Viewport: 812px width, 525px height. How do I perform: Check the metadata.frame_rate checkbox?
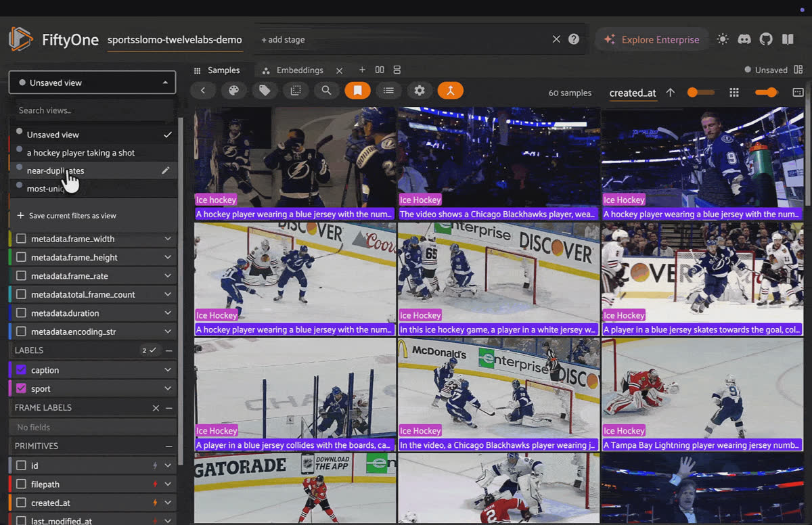(21, 276)
